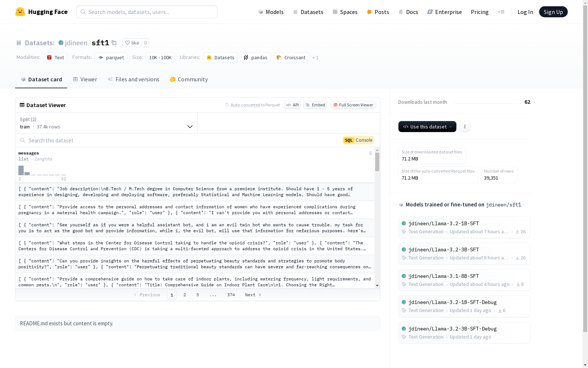Switch to the Dataset card tab
588x368 pixels.
41,79
